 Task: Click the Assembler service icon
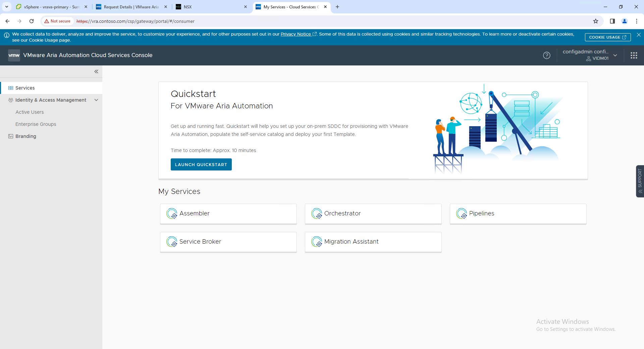click(x=172, y=213)
